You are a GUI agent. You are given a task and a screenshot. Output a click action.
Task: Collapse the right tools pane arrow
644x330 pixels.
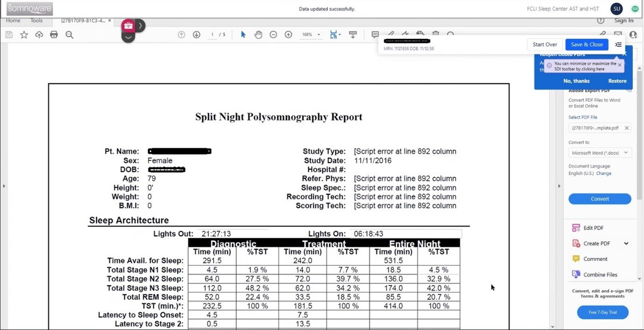559,186
